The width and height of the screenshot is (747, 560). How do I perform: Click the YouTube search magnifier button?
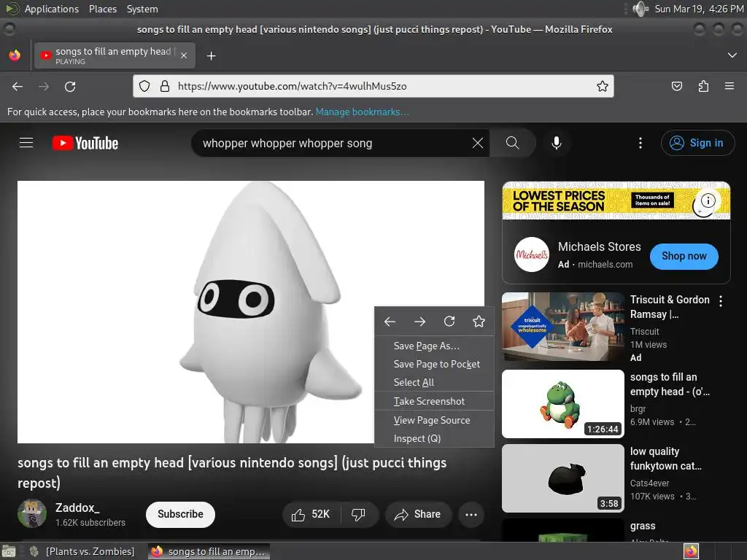(513, 143)
